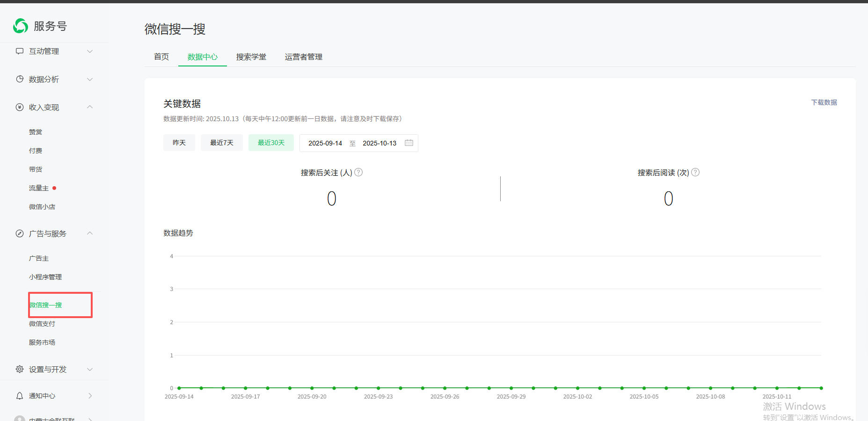Open the calendar icon in the date range box
The height and width of the screenshot is (421, 868).
pos(409,143)
